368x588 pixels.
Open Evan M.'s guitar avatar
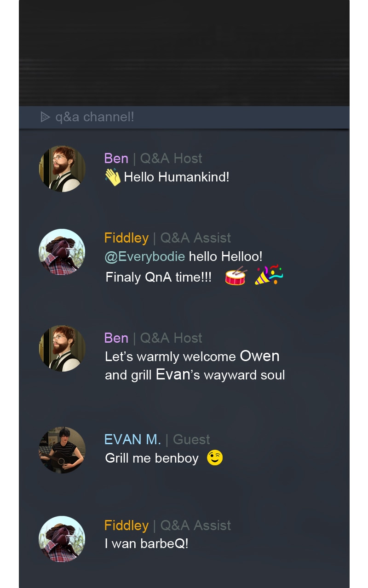click(62, 450)
